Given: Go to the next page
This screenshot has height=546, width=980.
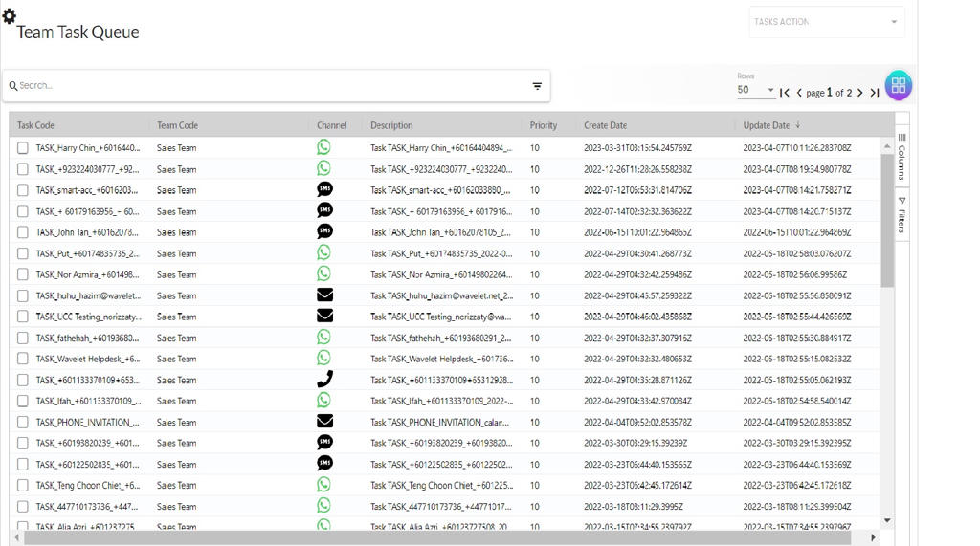Looking at the screenshot, I should pos(859,93).
